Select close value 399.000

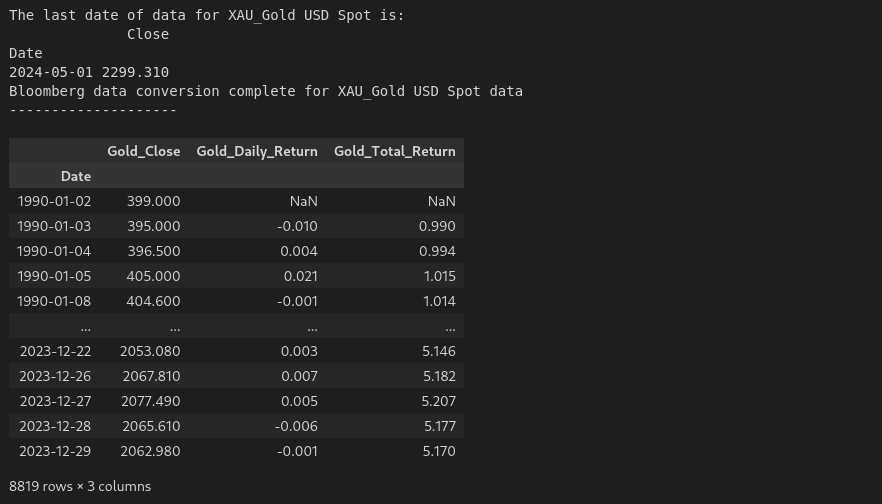click(x=154, y=201)
